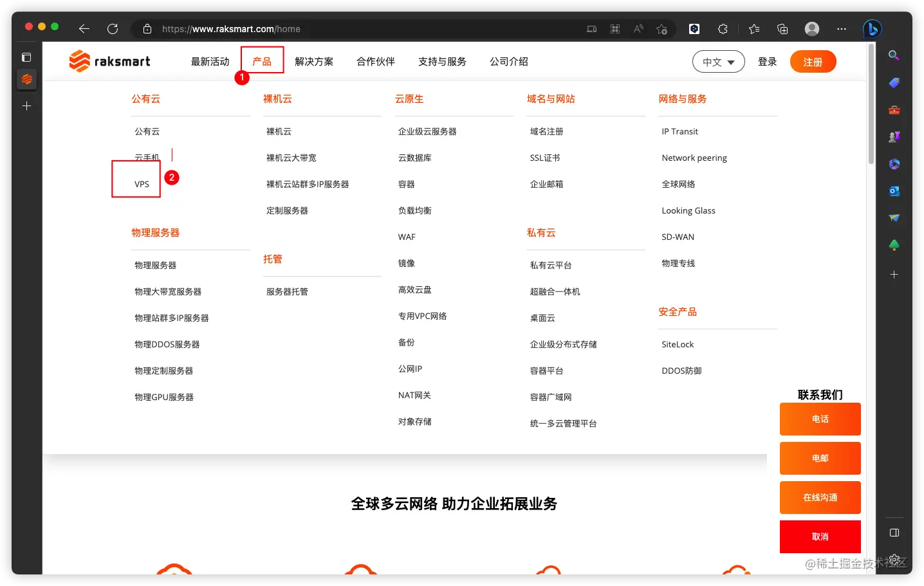Open the Microsoft 365 icon in sidebar
This screenshot has width=924, height=586.
[x=894, y=164]
